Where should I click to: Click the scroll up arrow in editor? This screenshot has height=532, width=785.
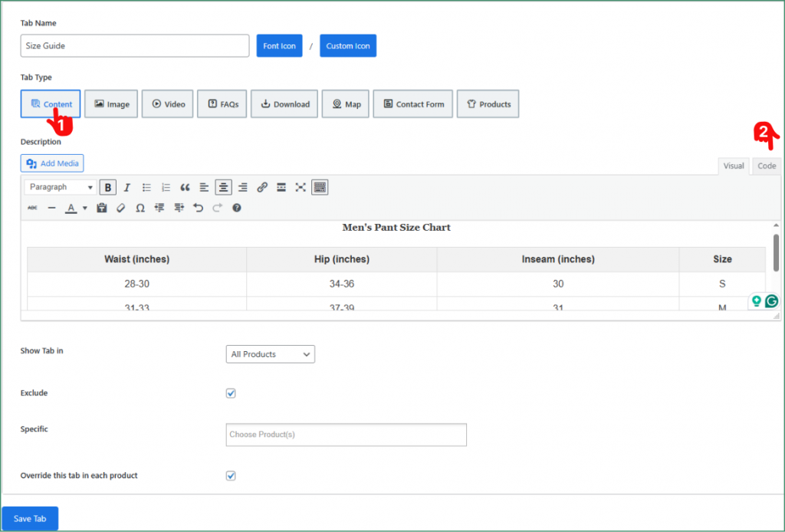point(776,225)
